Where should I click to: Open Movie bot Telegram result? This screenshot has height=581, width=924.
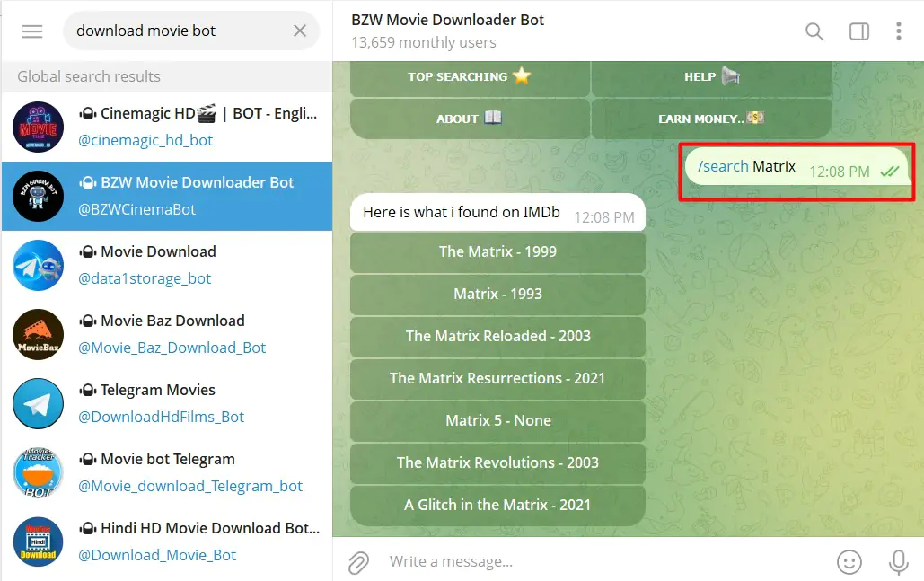[x=167, y=472]
